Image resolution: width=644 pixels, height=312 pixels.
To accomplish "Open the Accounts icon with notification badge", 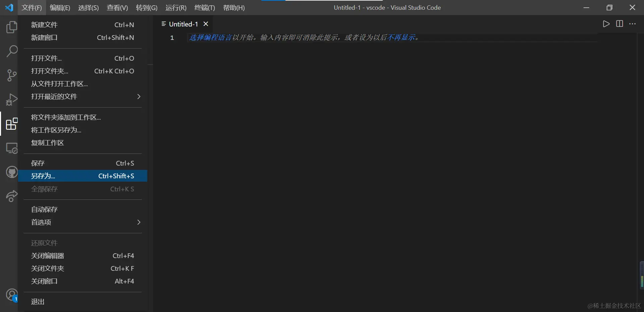I will [x=12, y=295].
